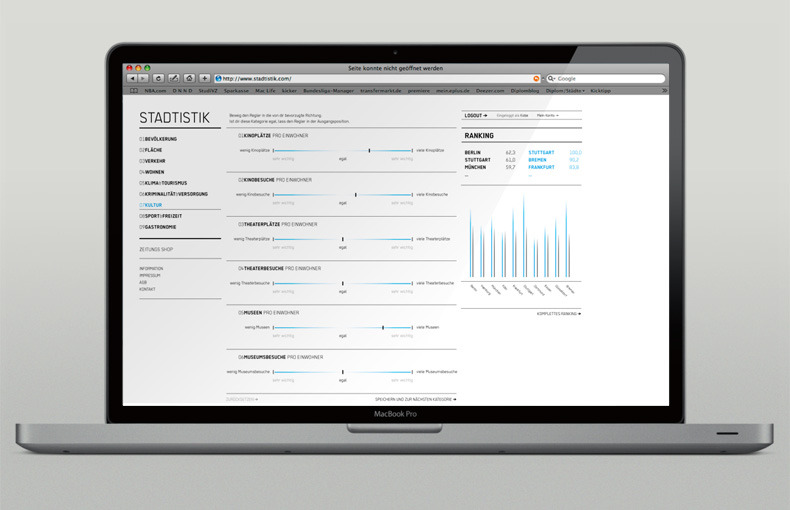This screenshot has height=510, width=790.
Task: Open the Komplettes Ranking link
Action: pyautogui.click(x=558, y=314)
